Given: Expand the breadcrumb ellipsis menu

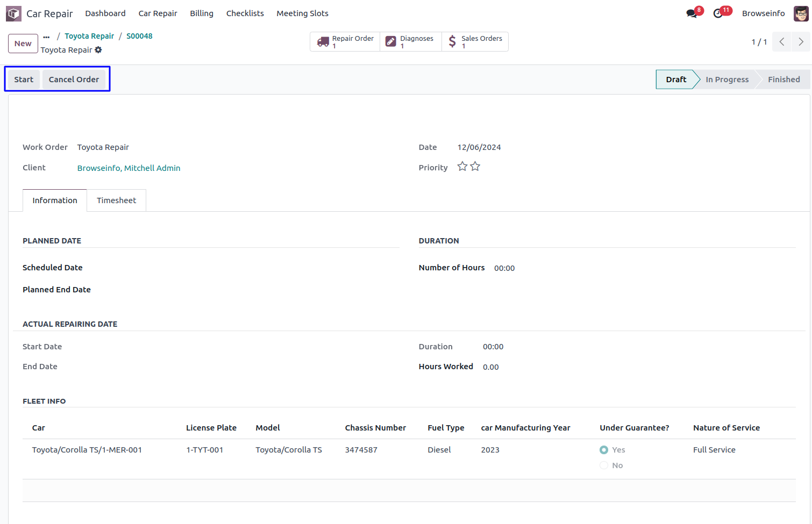Looking at the screenshot, I should tap(46, 37).
